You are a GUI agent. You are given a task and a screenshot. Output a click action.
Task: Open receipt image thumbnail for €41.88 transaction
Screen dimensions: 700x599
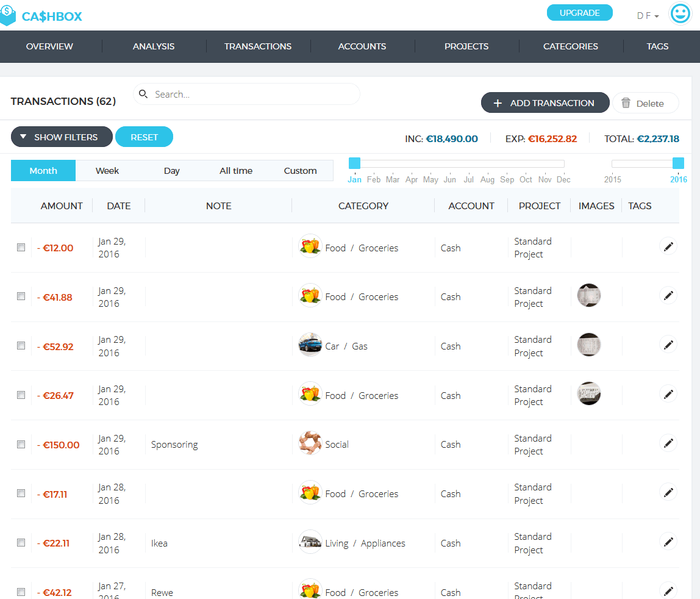pyautogui.click(x=589, y=295)
